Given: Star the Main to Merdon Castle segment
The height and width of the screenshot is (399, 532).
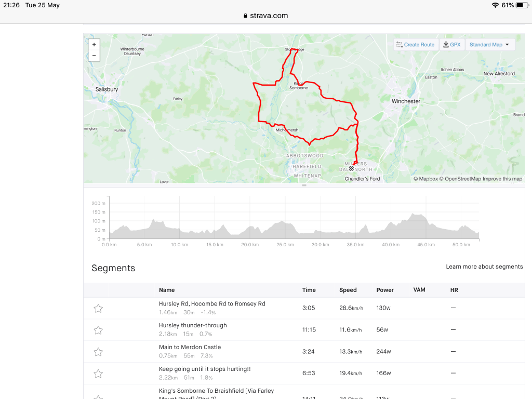Looking at the screenshot, I should click(x=98, y=352).
